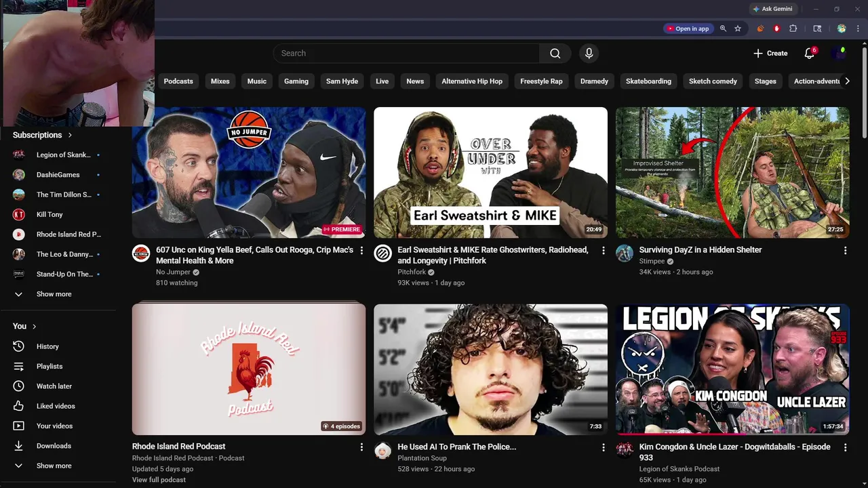868x488 pixels.
Task: Open the red hand blocker extension
Action: click(x=776, y=28)
